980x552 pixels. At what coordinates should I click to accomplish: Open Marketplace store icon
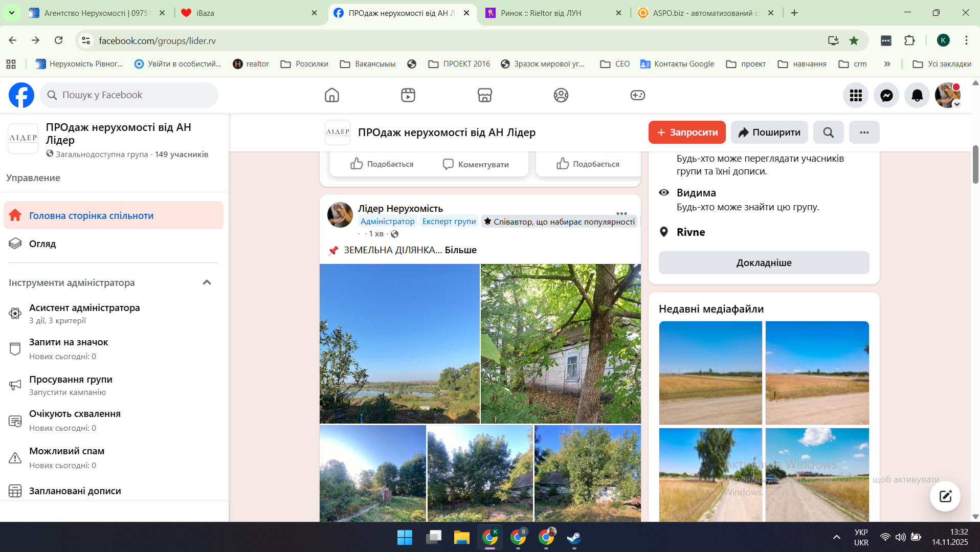click(484, 95)
